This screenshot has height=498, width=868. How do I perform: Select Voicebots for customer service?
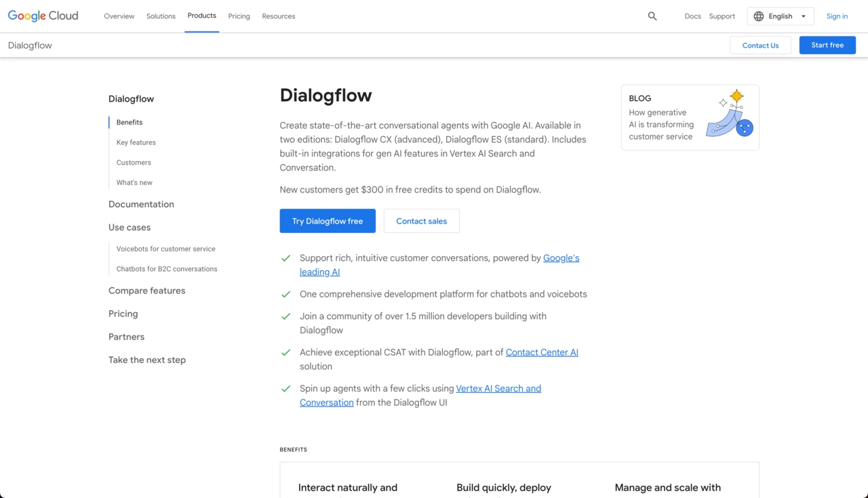165,249
